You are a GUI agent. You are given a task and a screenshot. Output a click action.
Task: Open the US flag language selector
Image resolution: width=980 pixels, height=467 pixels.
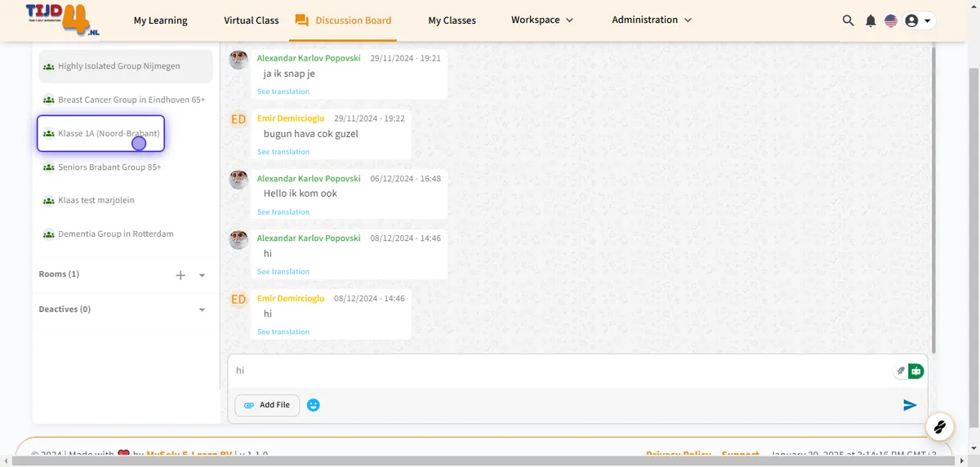[891, 20]
